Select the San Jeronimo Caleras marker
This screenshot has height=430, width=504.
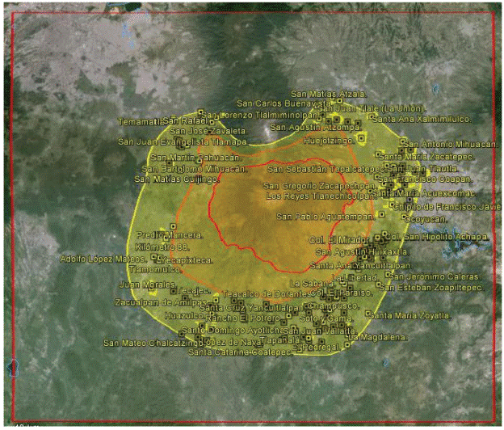coord(386,276)
